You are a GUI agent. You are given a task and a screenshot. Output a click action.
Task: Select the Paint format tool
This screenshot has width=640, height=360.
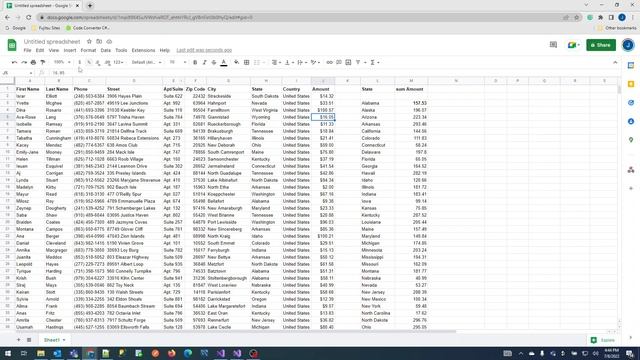click(42, 62)
